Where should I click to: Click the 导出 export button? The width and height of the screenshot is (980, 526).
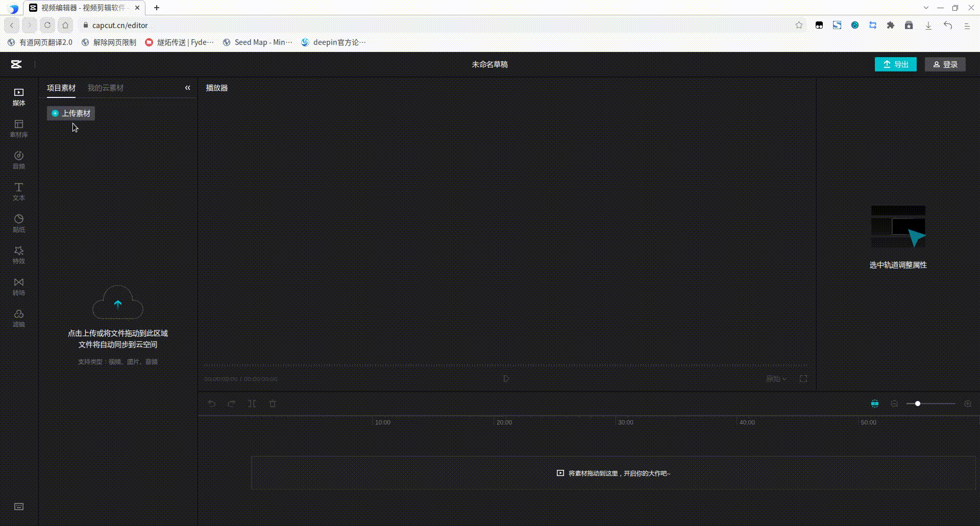[895, 64]
